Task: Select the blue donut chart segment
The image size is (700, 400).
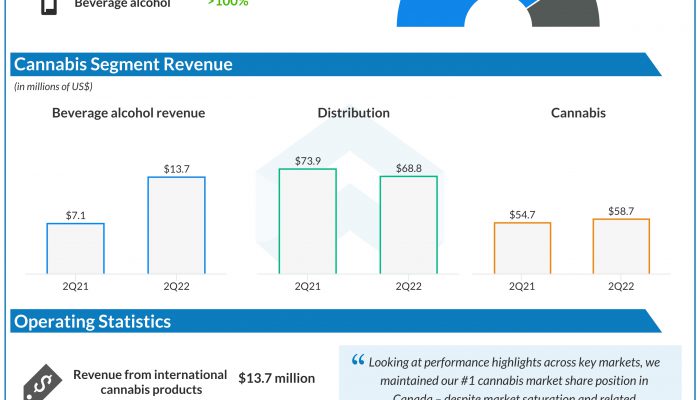Action: point(430,13)
